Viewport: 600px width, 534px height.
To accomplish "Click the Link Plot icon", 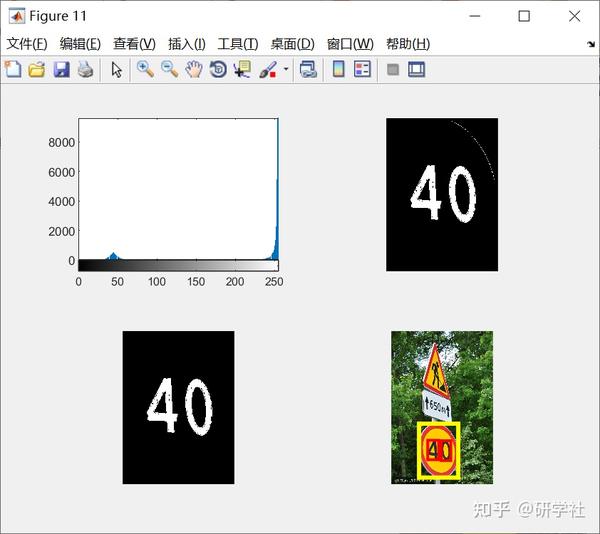I will (308, 70).
